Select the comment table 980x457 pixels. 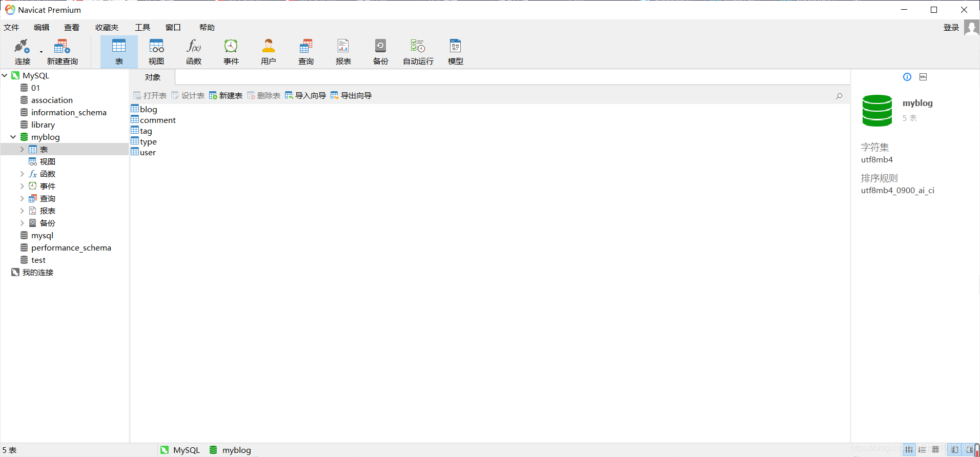click(x=153, y=120)
